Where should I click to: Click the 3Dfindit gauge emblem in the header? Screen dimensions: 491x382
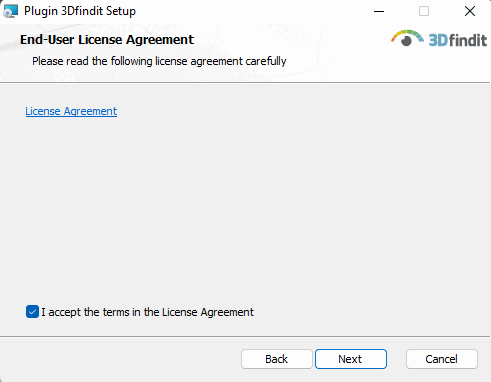click(407, 38)
